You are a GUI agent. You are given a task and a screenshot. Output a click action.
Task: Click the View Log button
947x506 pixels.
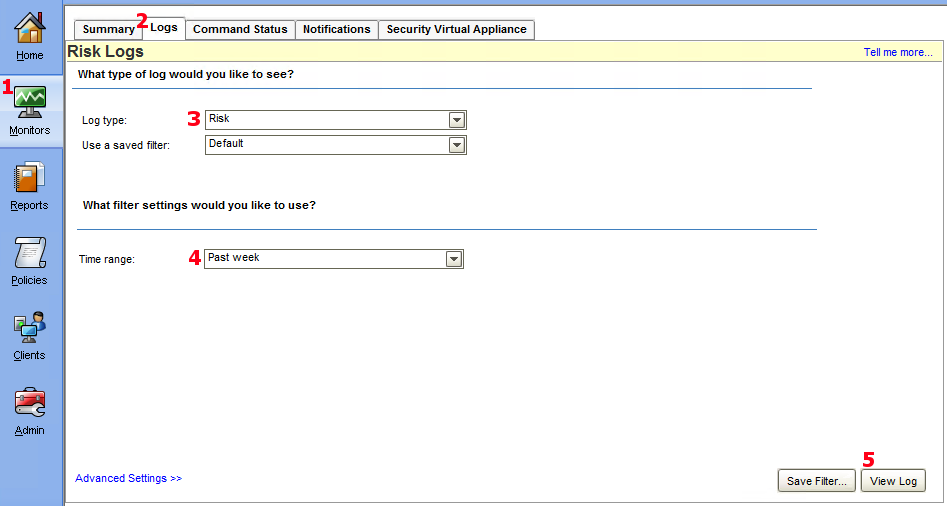[x=893, y=481]
